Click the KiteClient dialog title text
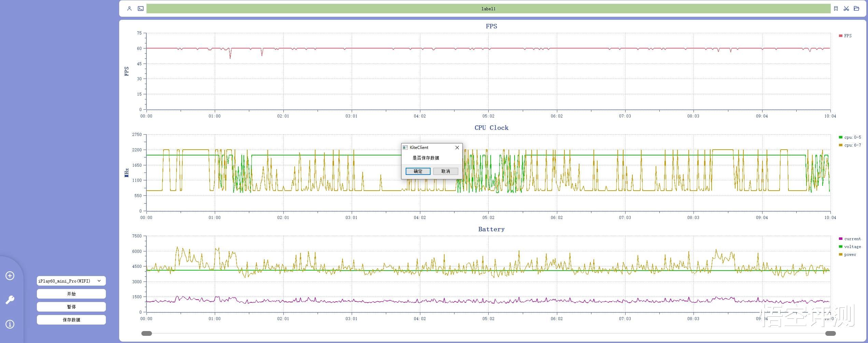The height and width of the screenshot is (343, 868). 419,148
